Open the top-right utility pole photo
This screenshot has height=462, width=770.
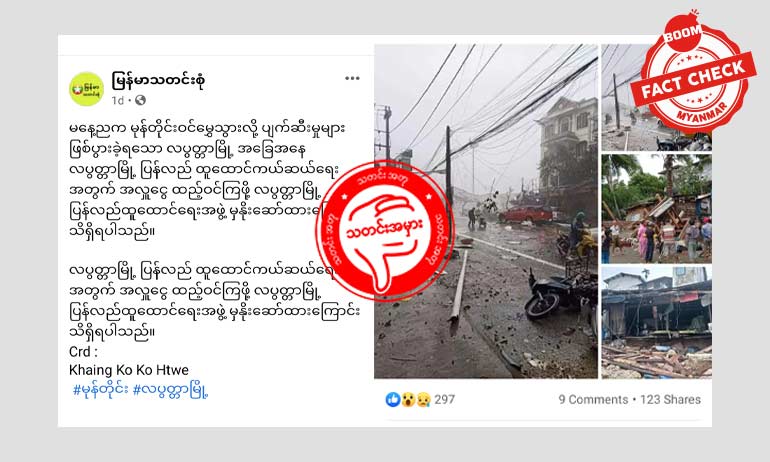point(656,98)
